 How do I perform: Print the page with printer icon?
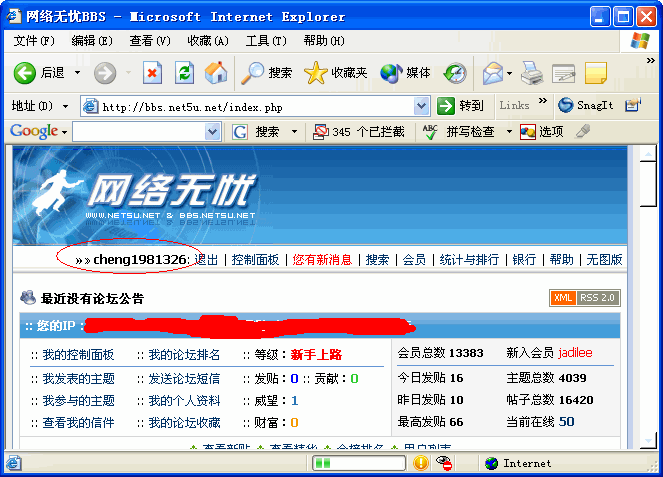tap(531, 73)
